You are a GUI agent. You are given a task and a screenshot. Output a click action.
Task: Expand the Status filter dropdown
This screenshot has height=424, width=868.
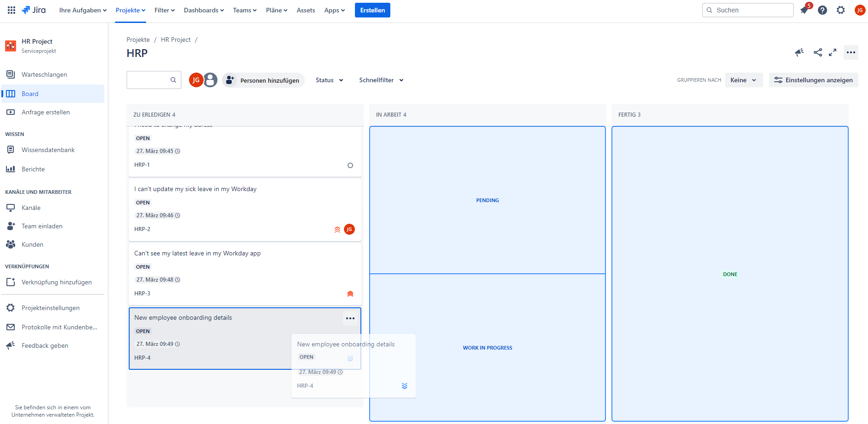(329, 80)
